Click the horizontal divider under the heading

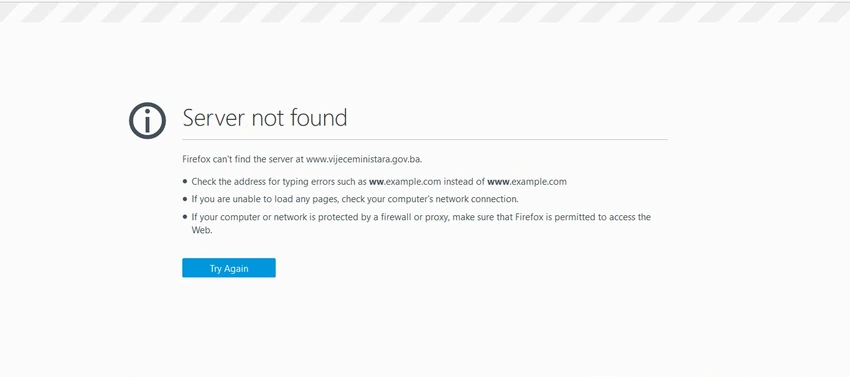point(425,139)
